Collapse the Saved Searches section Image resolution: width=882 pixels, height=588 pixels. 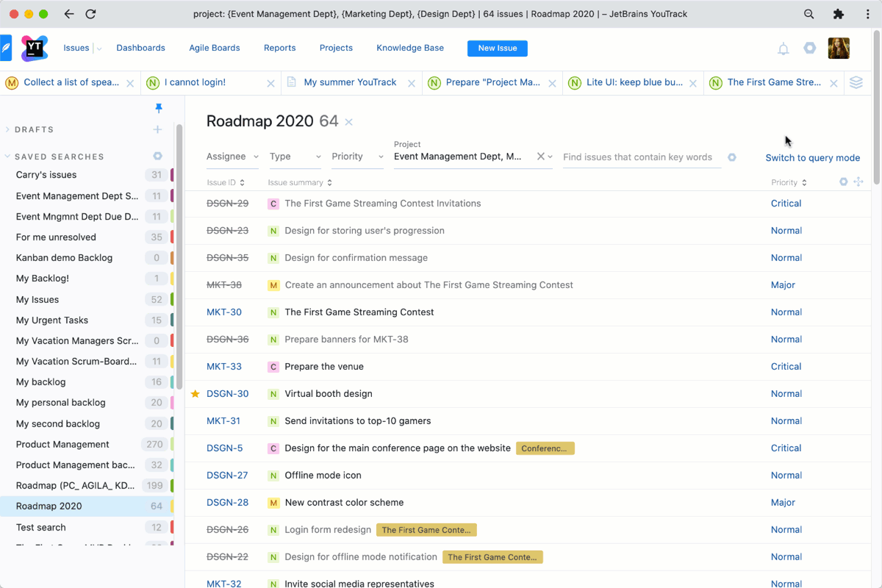[x=7, y=156]
